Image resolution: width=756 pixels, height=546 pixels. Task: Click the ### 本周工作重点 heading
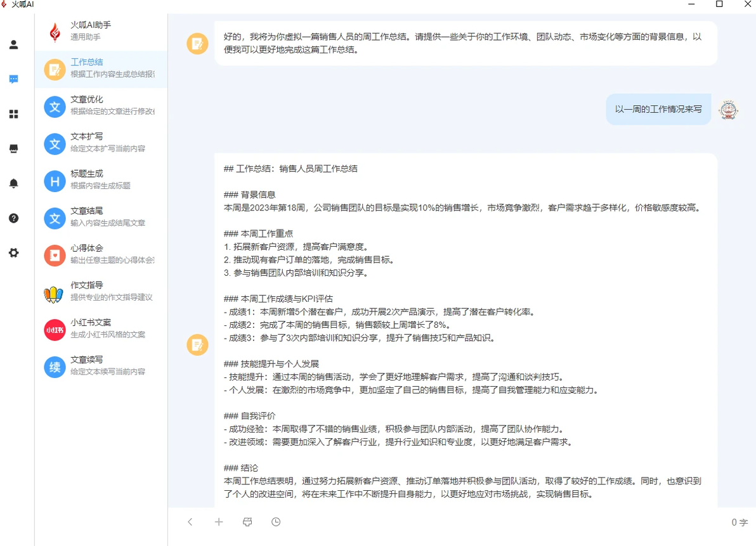click(x=258, y=234)
